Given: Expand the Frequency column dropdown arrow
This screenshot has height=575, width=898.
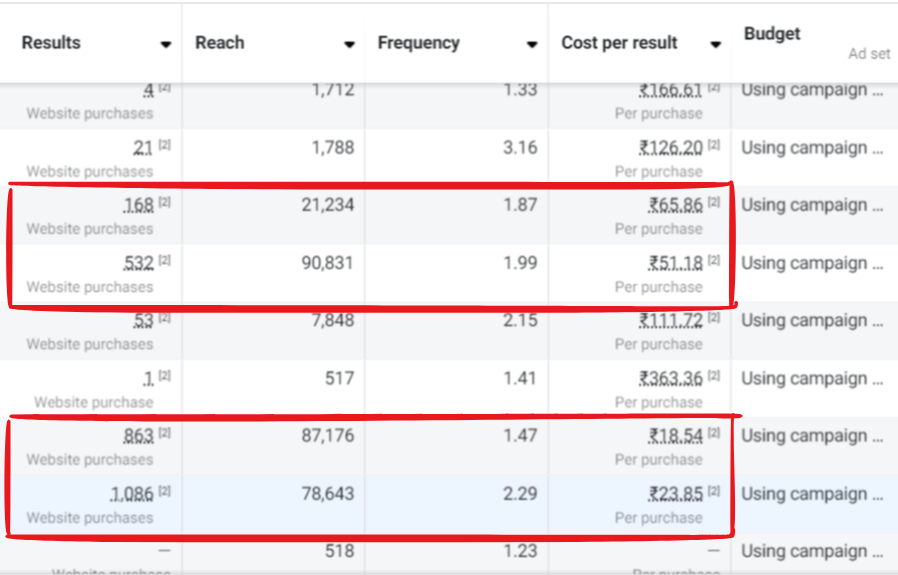Looking at the screenshot, I should (x=532, y=44).
